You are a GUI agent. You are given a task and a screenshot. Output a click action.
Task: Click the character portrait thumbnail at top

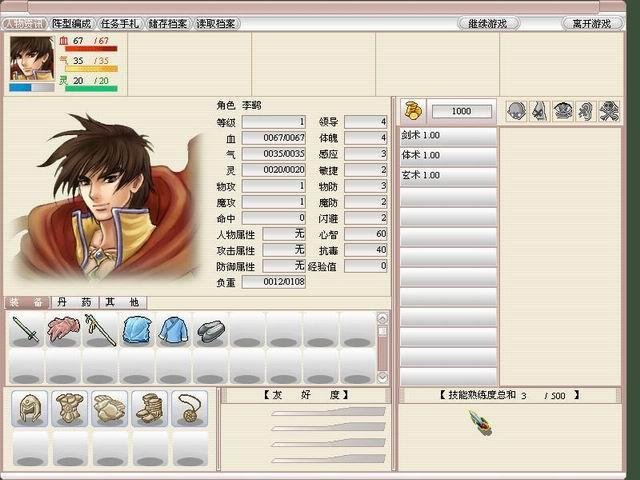(32, 58)
